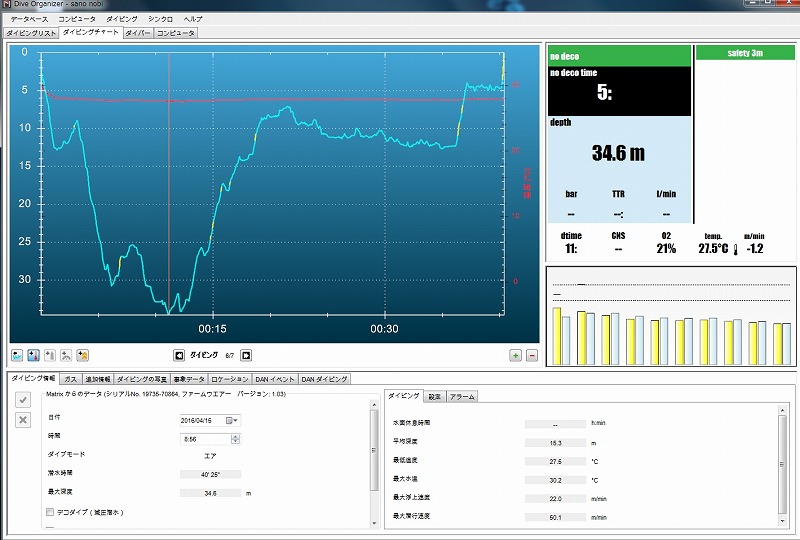Switch to the ガス tab

pos(70,379)
